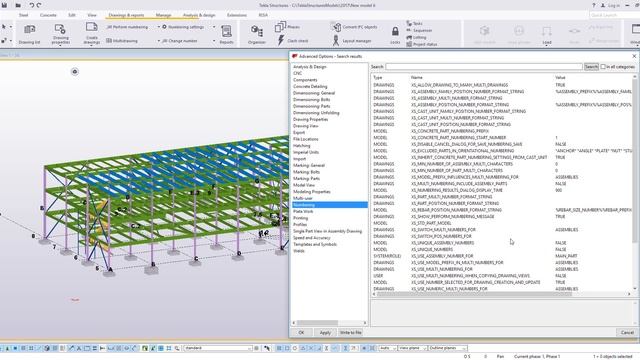Select the Analysis & Design category
Image resolution: width=640 pixels, height=360 pixels.
(310, 67)
